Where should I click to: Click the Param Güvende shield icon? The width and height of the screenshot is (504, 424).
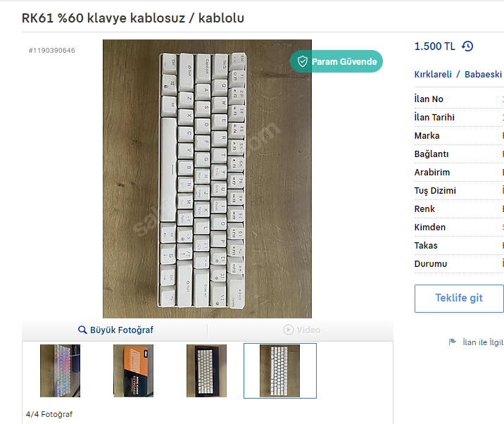pyautogui.click(x=303, y=61)
